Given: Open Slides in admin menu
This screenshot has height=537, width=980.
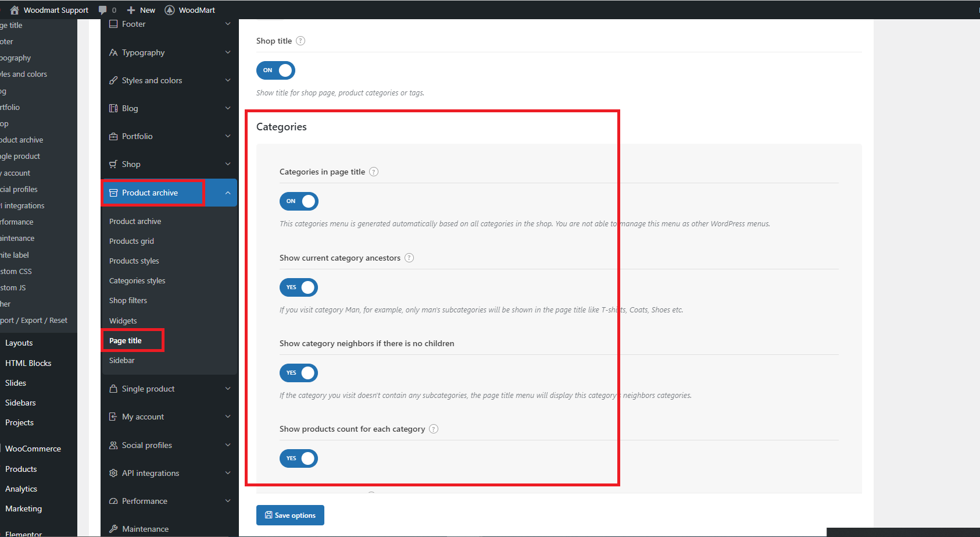Looking at the screenshot, I should pyautogui.click(x=16, y=383).
